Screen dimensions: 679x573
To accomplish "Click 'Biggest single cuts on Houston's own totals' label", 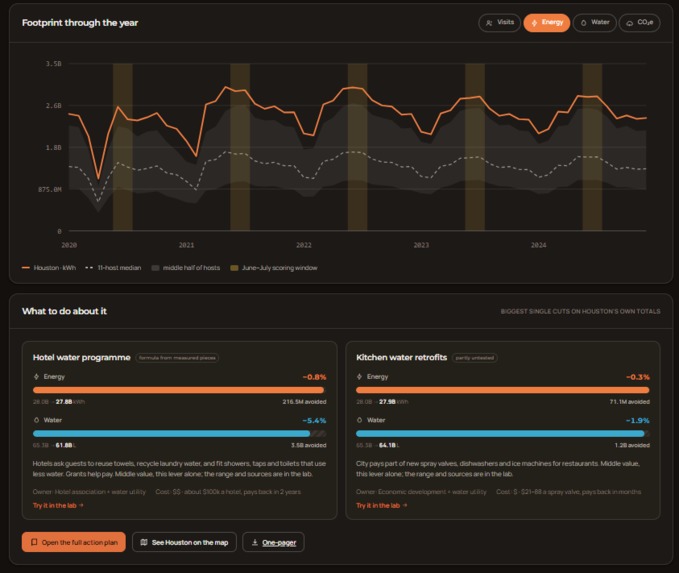I will pyautogui.click(x=581, y=311).
